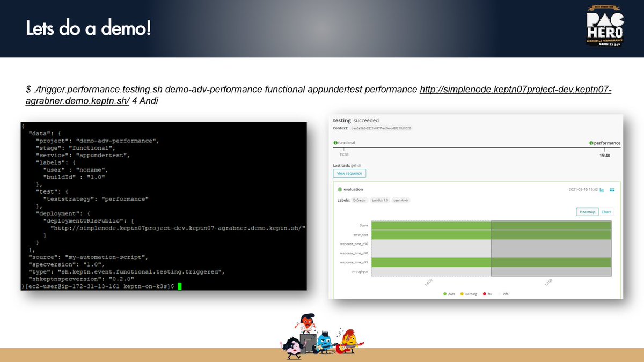
Task: Toggle the info legend entry
Action: 502,294
